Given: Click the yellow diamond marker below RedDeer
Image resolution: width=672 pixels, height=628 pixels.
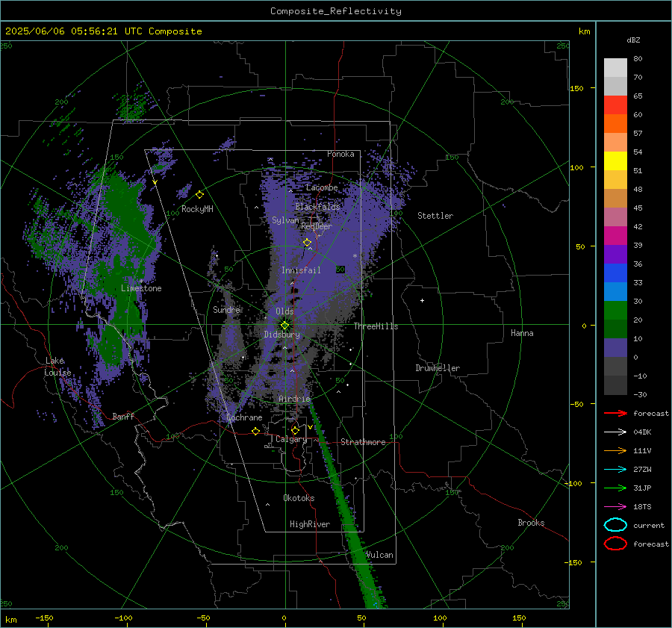Looking at the screenshot, I should pos(308,243).
